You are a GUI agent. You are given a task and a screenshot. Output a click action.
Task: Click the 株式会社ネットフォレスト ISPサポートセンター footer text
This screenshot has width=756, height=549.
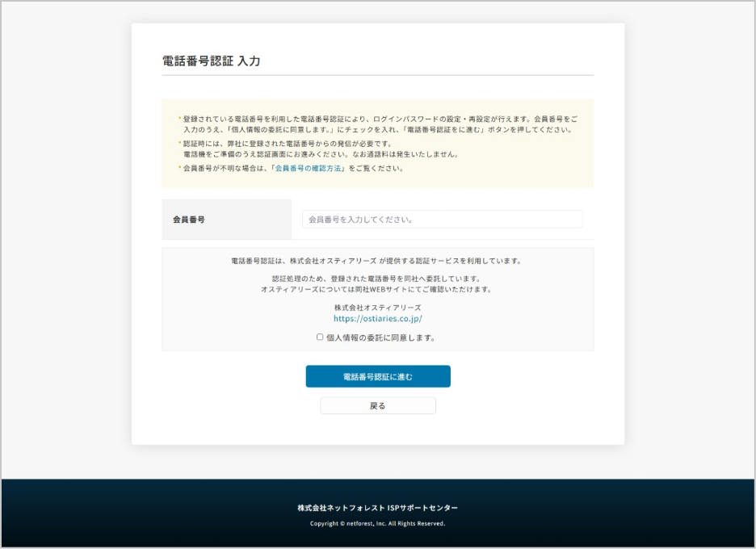click(377, 508)
